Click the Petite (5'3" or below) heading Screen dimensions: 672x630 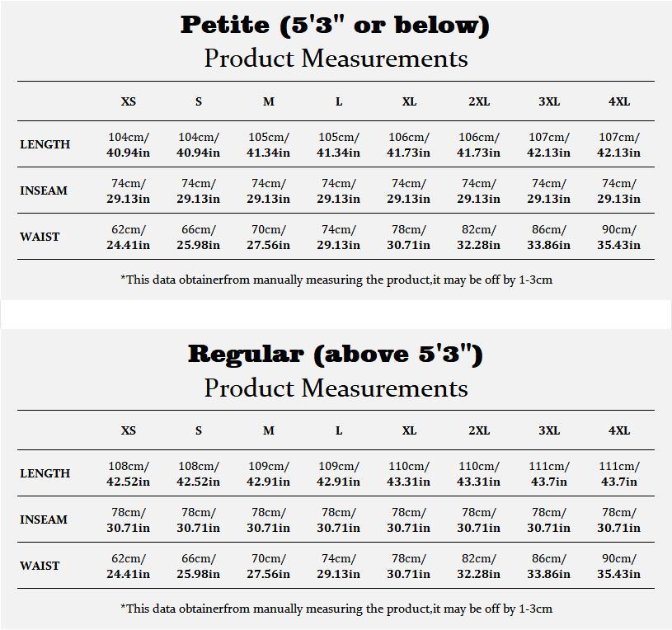coord(335,25)
